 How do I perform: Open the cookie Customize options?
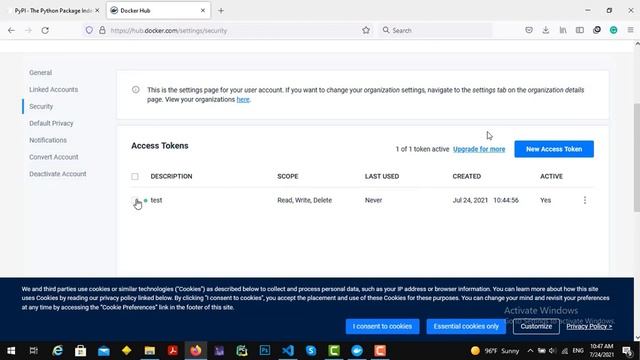[536, 327]
